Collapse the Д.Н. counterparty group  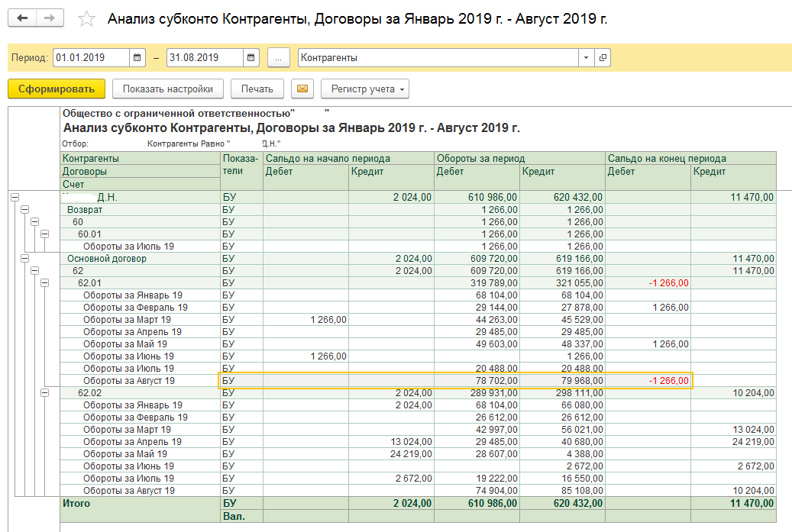point(15,198)
